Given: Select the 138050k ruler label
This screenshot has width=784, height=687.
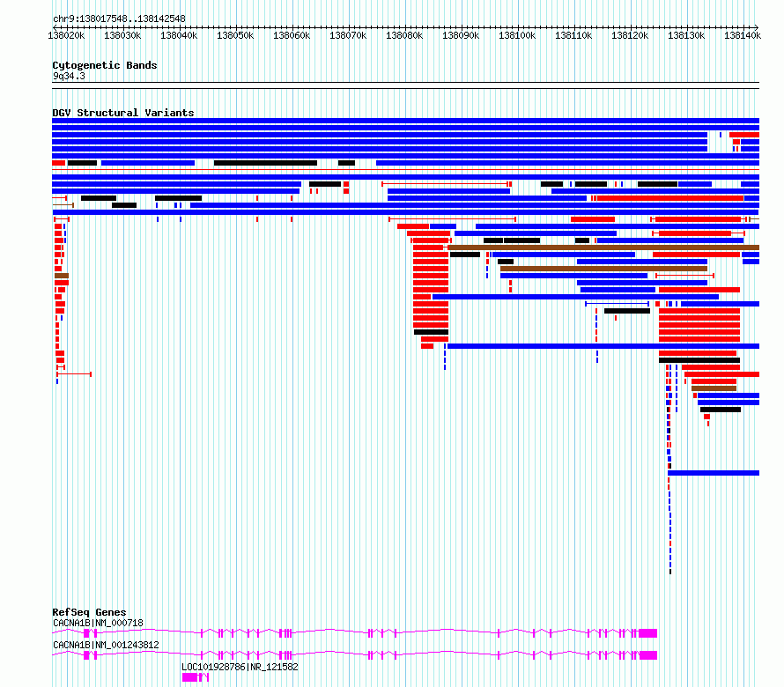Looking at the screenshot, I should click(x=235, y=35).
